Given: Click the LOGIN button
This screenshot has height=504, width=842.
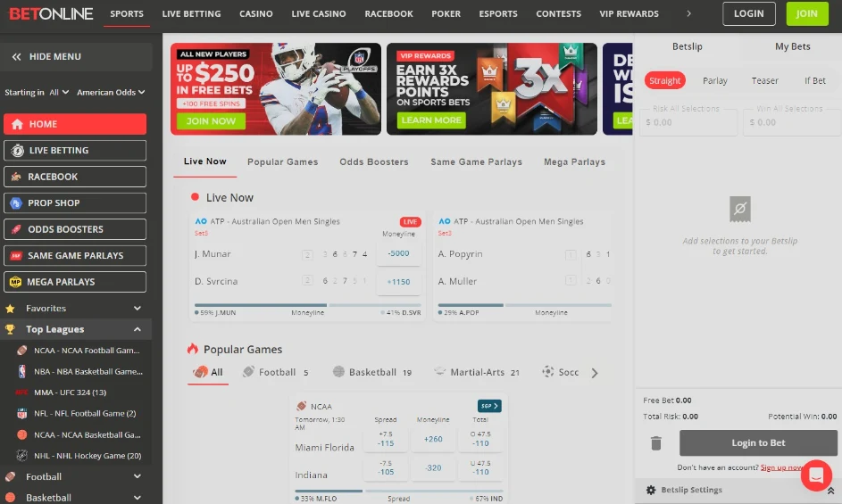Looking at the screenshot, I should tap(748, 13).
